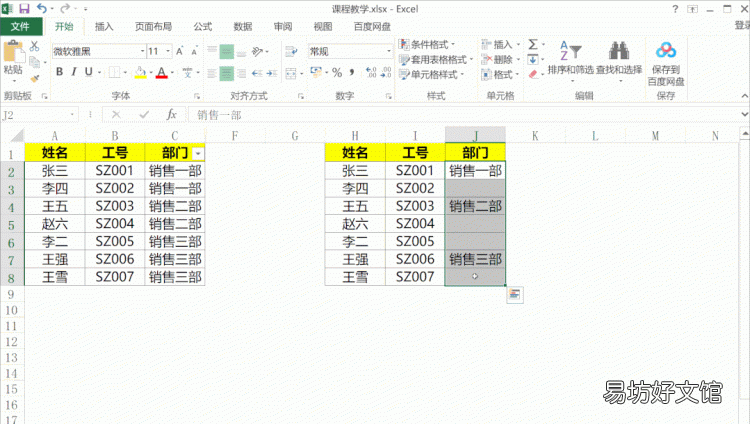Switch to the 视图 tab

tap(323, 26)
